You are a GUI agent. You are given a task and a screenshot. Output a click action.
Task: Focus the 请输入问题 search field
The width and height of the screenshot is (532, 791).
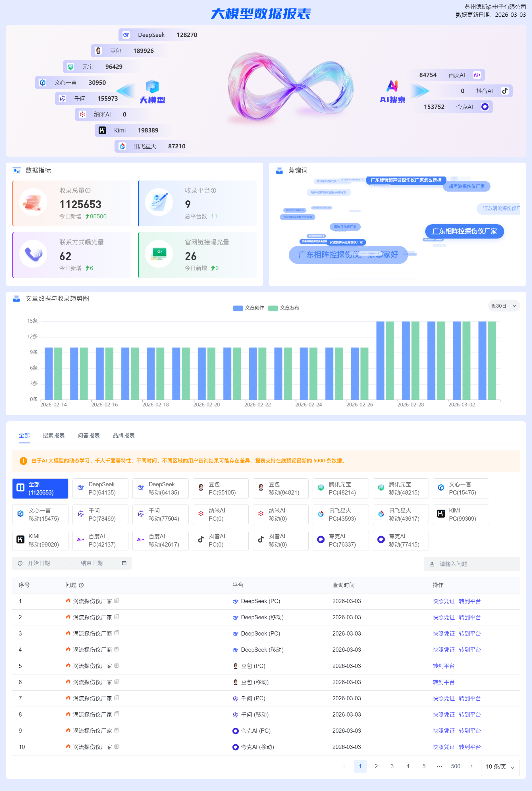click(x=471, y=564)
